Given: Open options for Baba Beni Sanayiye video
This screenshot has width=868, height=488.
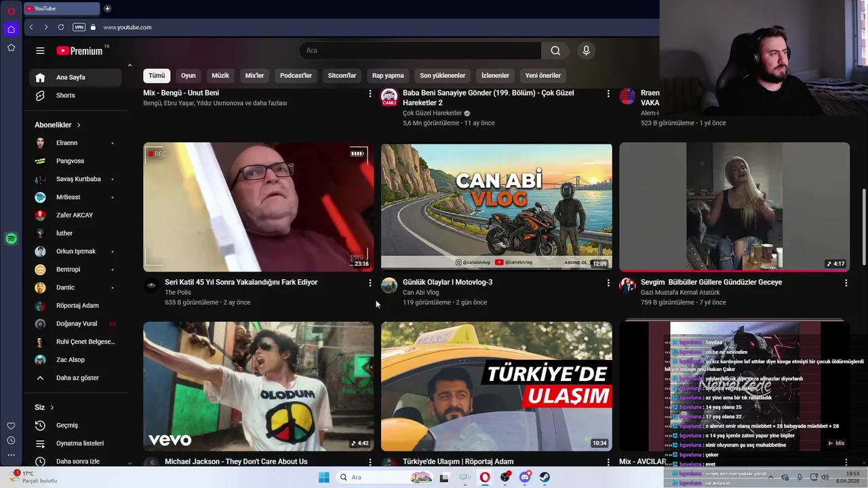Looking at the screenshot, I should (608, 94).
